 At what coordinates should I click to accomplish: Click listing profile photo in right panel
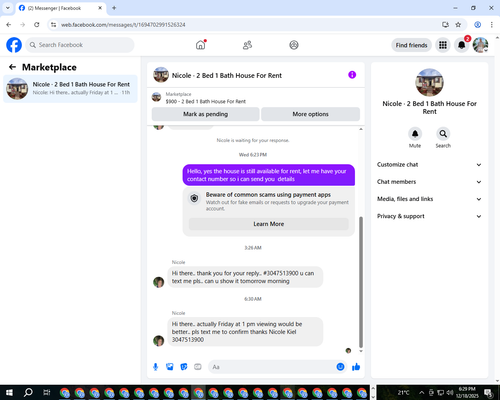tap(429, 83)
